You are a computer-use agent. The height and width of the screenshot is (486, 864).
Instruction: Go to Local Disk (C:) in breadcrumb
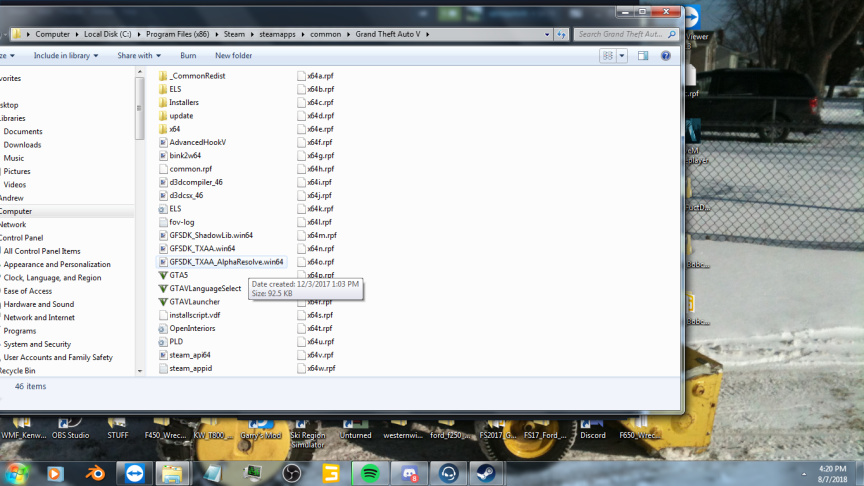(x=107, y=34)
